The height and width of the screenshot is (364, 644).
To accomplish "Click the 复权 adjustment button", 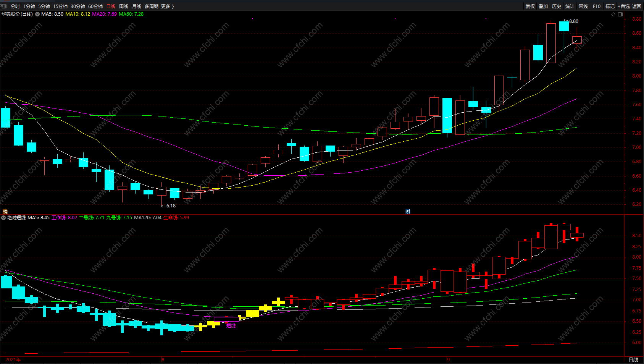I will pyautogui.click(x=530, y=6).
